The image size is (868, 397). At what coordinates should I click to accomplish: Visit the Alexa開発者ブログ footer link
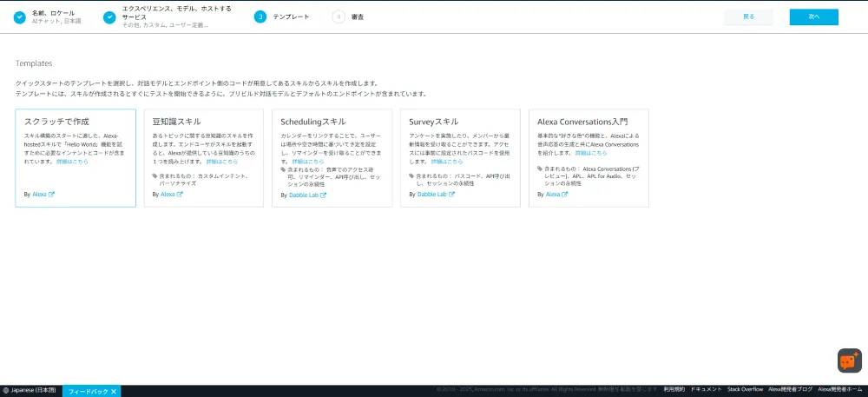tap(790, 390)
